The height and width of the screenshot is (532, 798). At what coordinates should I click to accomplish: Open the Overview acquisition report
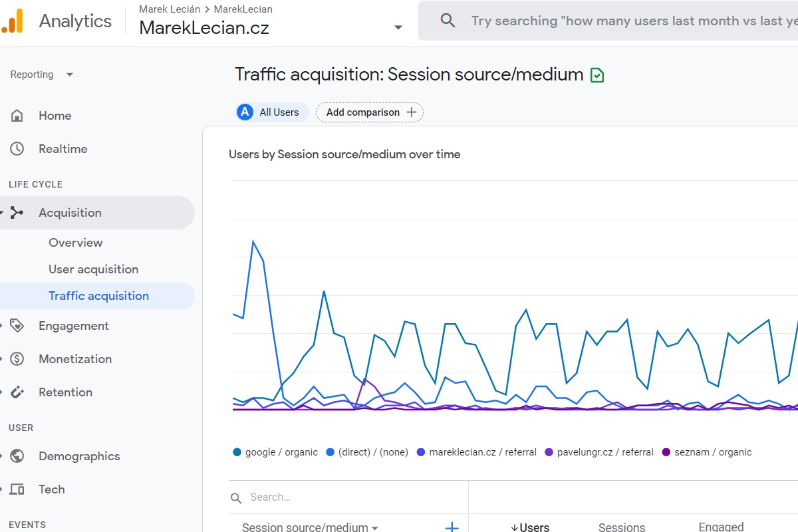(x=76, y=243)
